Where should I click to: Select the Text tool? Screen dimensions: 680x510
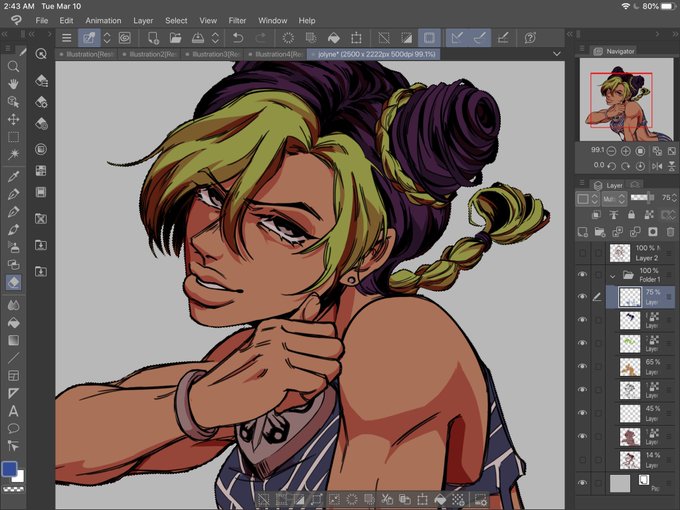pyautogui.click(x=13, y=411)
